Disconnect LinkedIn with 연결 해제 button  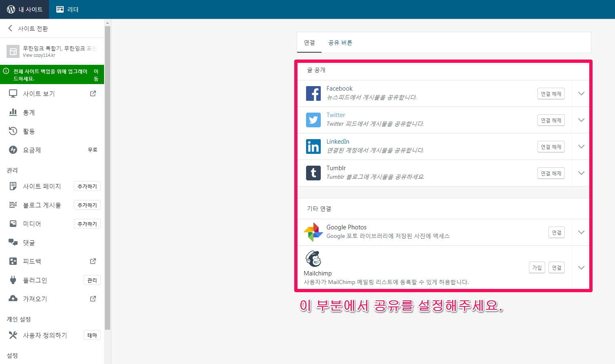551,147
